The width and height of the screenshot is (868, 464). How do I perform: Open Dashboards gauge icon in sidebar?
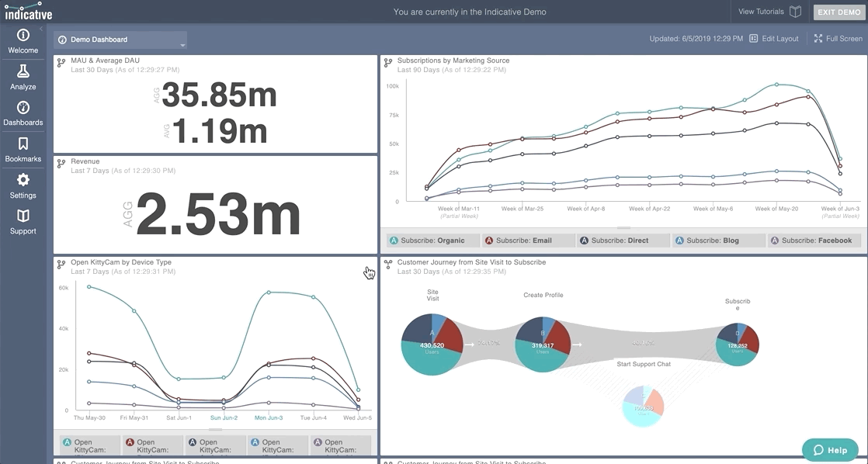[x=23, y=107]
